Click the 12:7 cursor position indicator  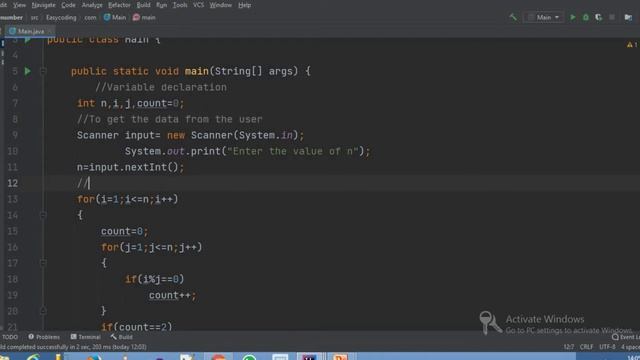pos(569,347)
